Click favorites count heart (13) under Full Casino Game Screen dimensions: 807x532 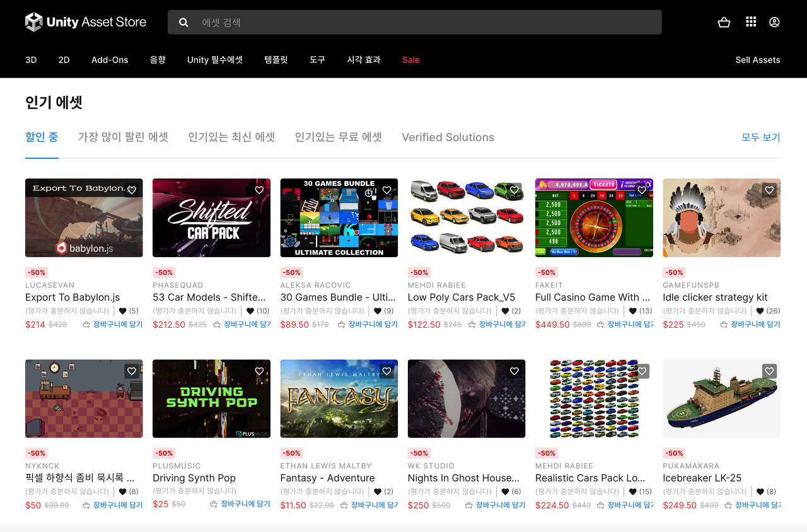(632, 311)
